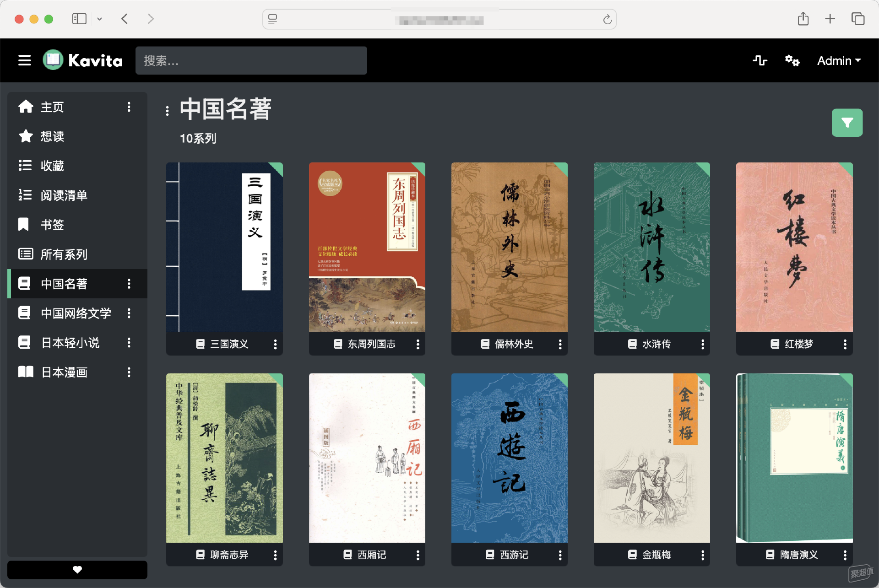The width and height of the screenshot is (879, 588).
Task: Open 水浒传 card actions menu
Action: (703, 344)
